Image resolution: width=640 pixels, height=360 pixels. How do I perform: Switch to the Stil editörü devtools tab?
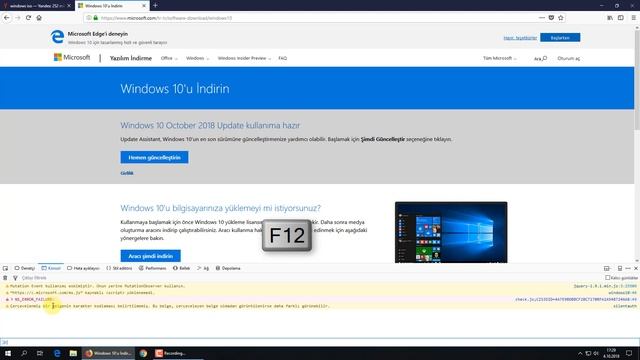pos(119,268)
